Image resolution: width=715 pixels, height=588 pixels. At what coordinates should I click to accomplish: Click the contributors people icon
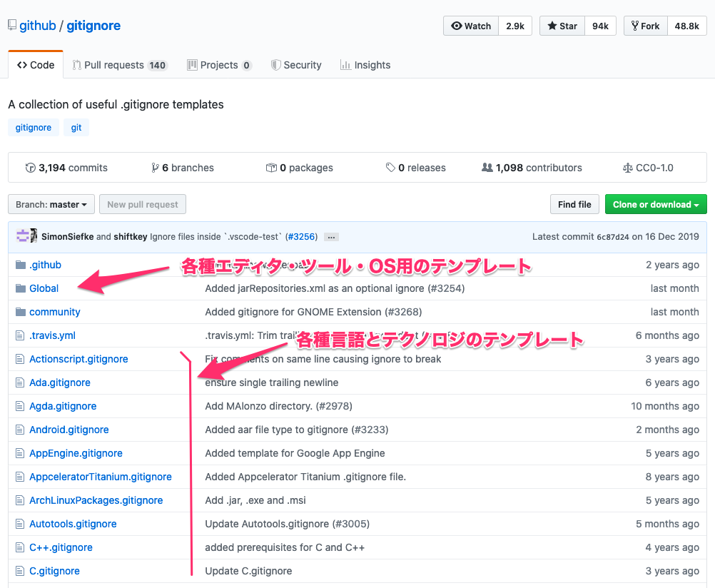[x=487, y=168]
